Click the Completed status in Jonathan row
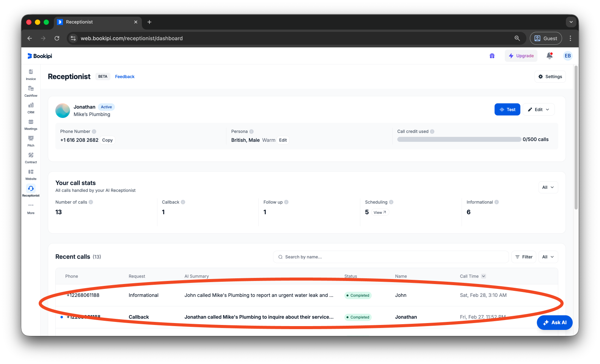The height and width of the screenshot is (364, 600). [358, 317]
